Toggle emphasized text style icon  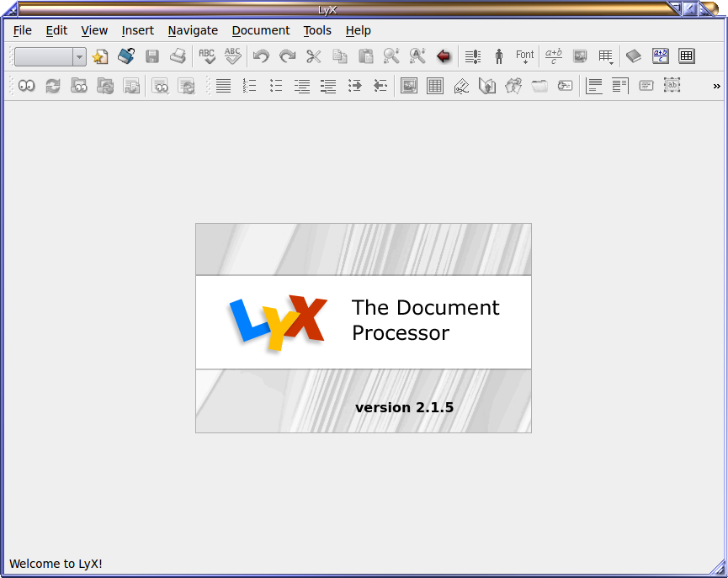pos(473,56)
